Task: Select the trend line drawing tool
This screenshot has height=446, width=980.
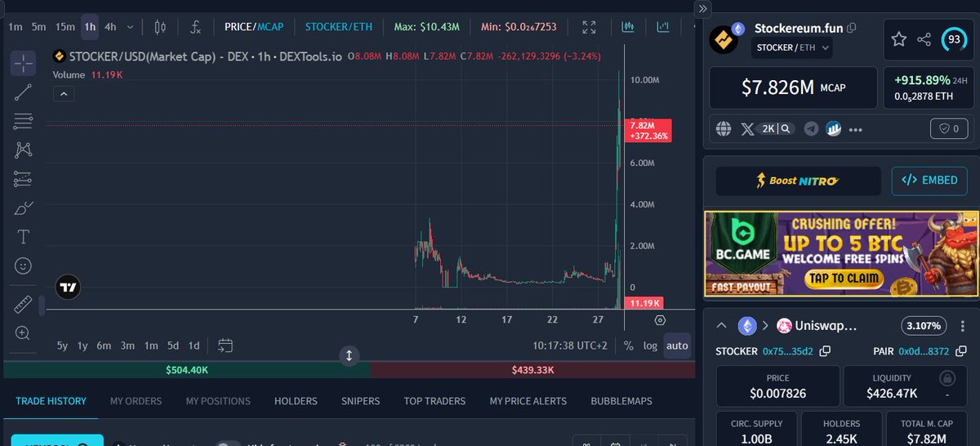Action: [23, 92]
